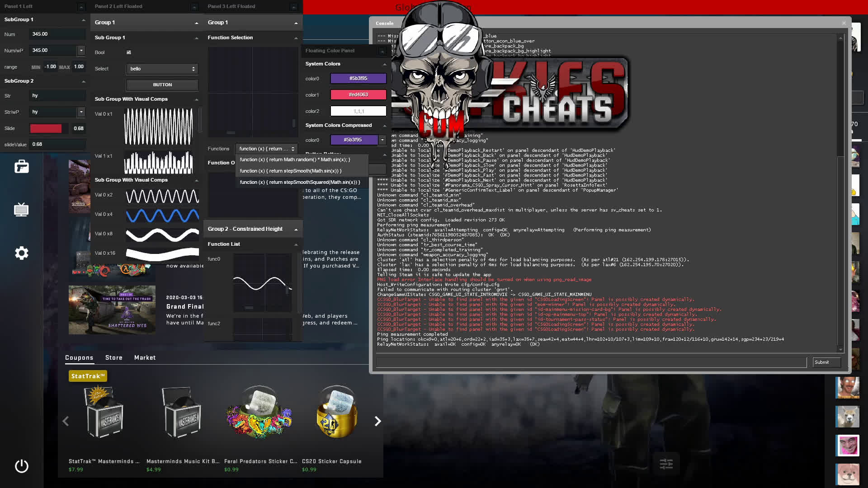Choose the Math.random sin function option
The image size is (868, 488).
pos(302,160)
